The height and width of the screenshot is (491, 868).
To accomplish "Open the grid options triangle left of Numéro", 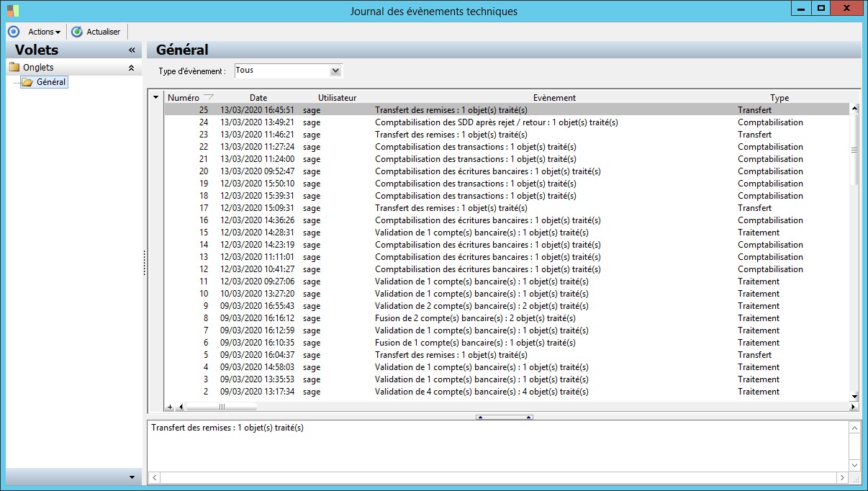I will [156, 97].
